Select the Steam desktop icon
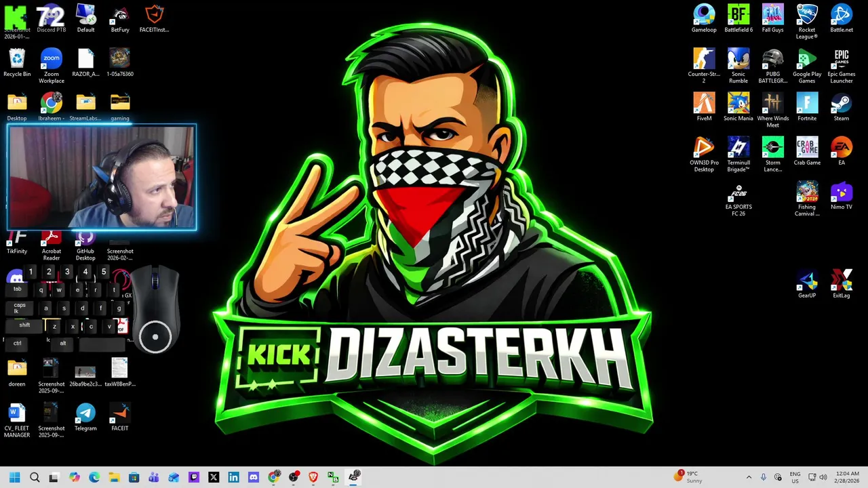Screen dimensions: 868x488 pos(842,107)
